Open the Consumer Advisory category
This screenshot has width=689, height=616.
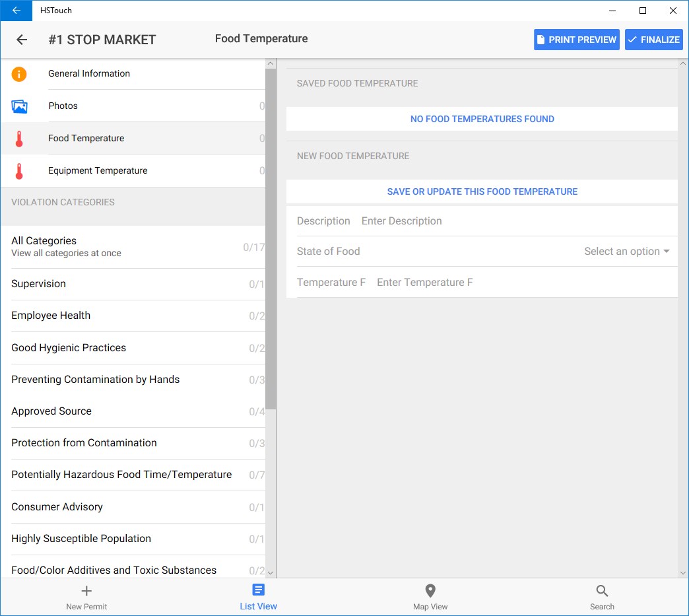(133, 507)
